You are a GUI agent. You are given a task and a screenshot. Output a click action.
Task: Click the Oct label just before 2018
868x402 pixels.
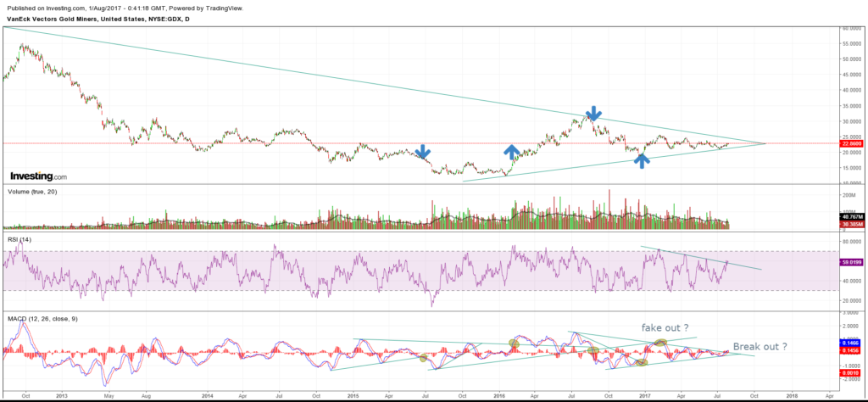754,396
